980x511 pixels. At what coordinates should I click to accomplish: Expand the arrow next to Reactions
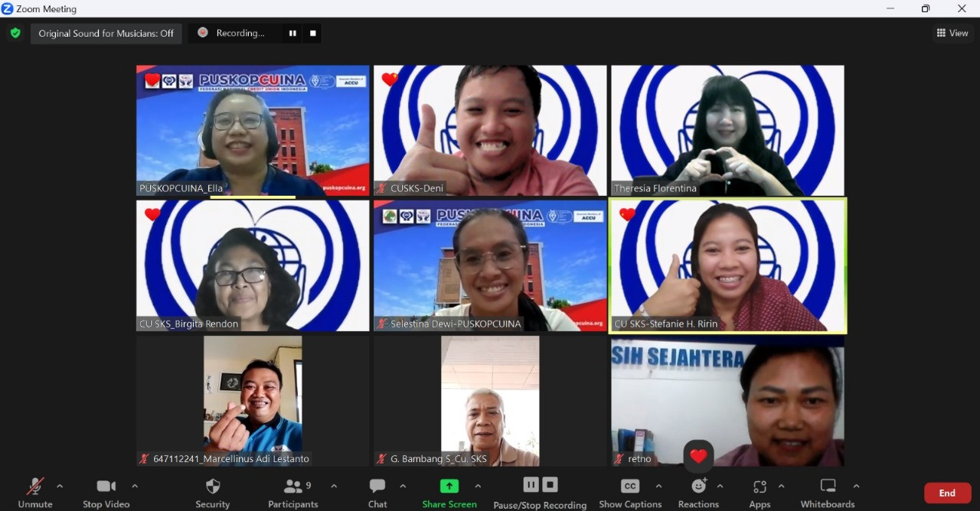point(720,486)
